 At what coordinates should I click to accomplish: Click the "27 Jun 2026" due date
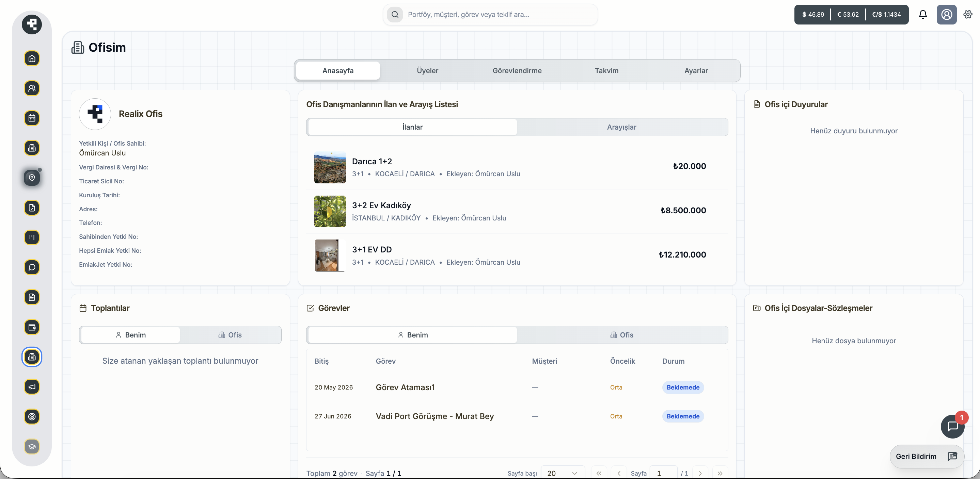click(333, 416)
